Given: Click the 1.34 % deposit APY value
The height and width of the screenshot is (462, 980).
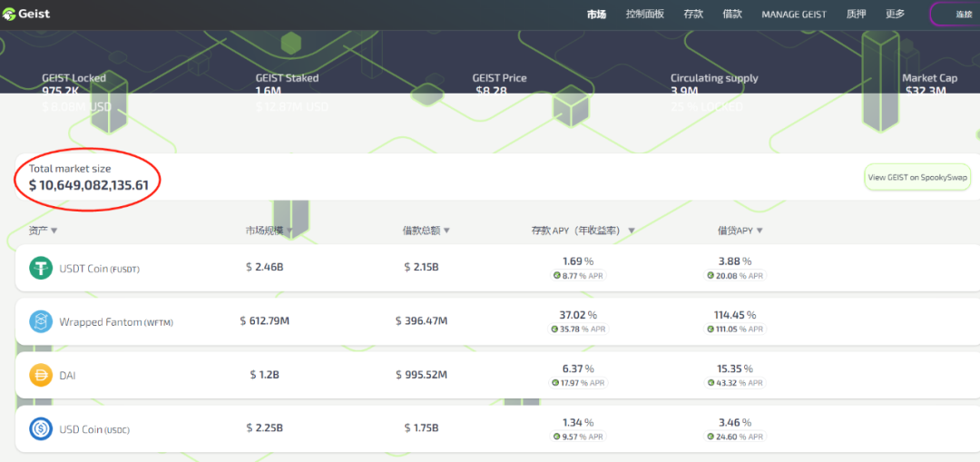Looking at the screenshot, I should pyautogui.click(x=578, y=423).
